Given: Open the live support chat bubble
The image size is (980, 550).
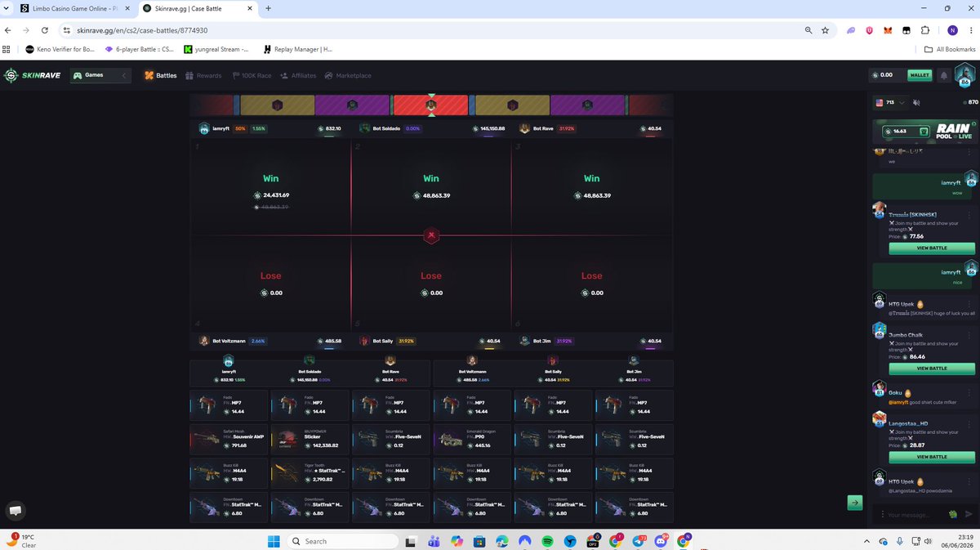Looking at the screenshot, I should pyautogui.click(x=16, y=510).
